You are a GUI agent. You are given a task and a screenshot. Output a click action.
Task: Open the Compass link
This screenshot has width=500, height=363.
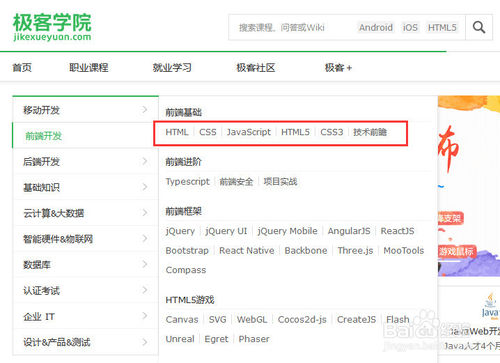click(x=186, y=270)
